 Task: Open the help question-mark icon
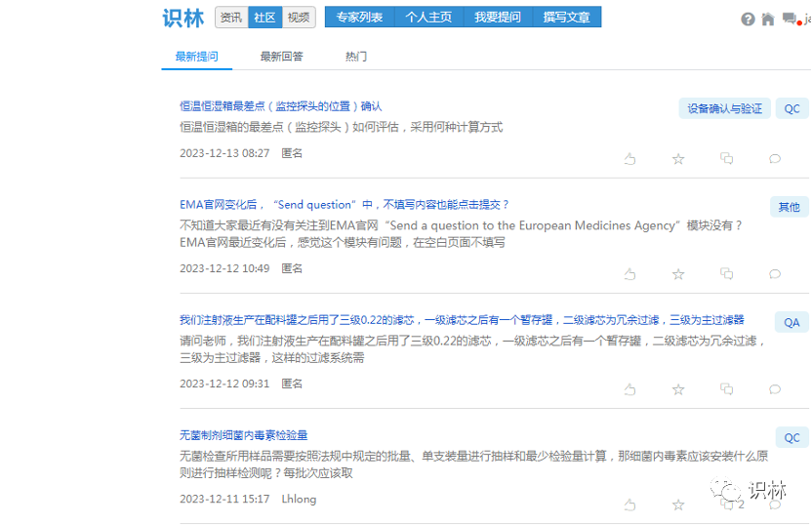748,20
